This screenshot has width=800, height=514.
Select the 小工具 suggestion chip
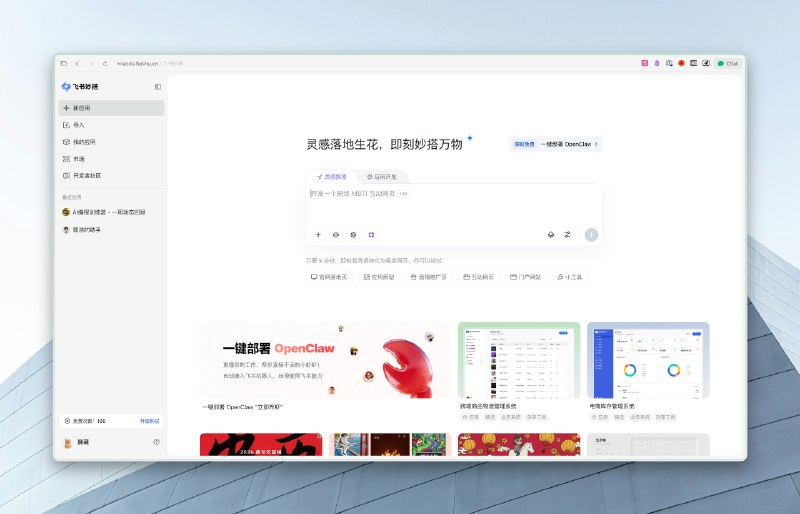[574, 277]
